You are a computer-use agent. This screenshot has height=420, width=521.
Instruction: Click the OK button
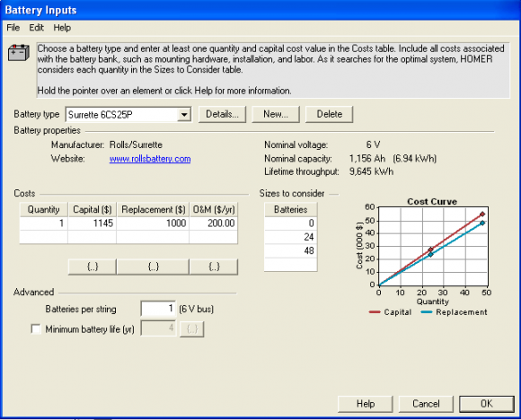[487, 404]
